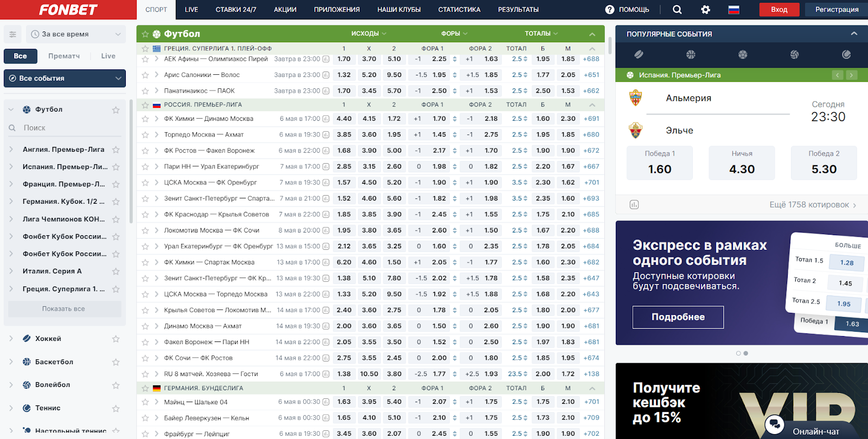Open the АКЦИИ menu item
Image resolution: width=868 pixels, height=439 pixels.
(x=285, y=9)
